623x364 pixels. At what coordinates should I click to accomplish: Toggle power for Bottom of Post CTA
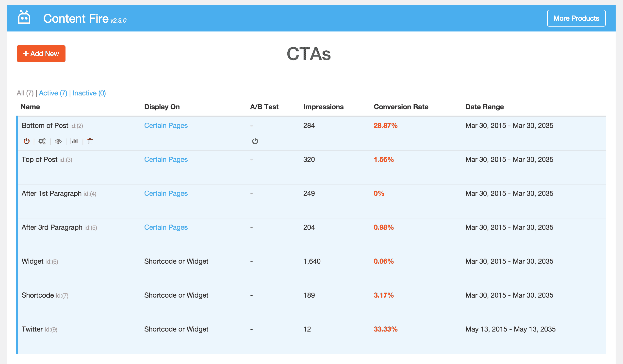pyautogui.click(x=26, y=141)
